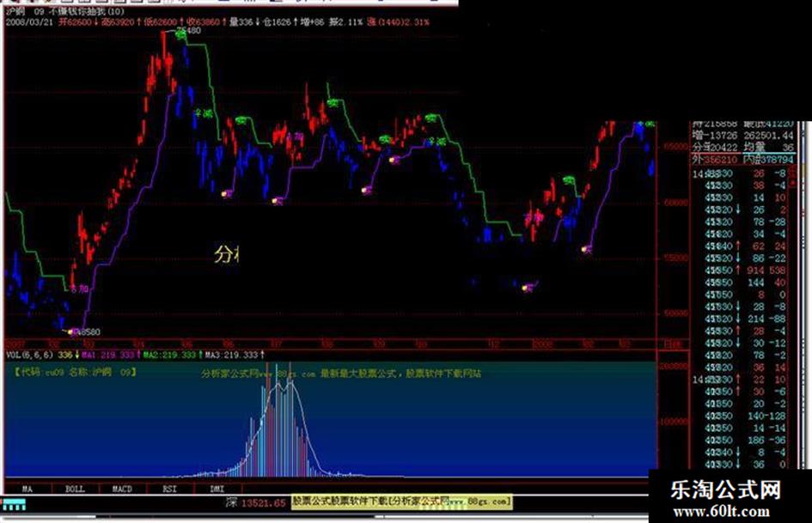Click the 55000 price axis label
The image size is (812, 523).
[x=675, y=258]
